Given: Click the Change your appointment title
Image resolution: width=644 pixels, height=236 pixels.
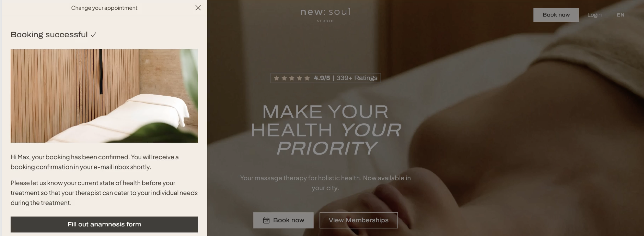Looking at the screenshot, I should 104,8.
